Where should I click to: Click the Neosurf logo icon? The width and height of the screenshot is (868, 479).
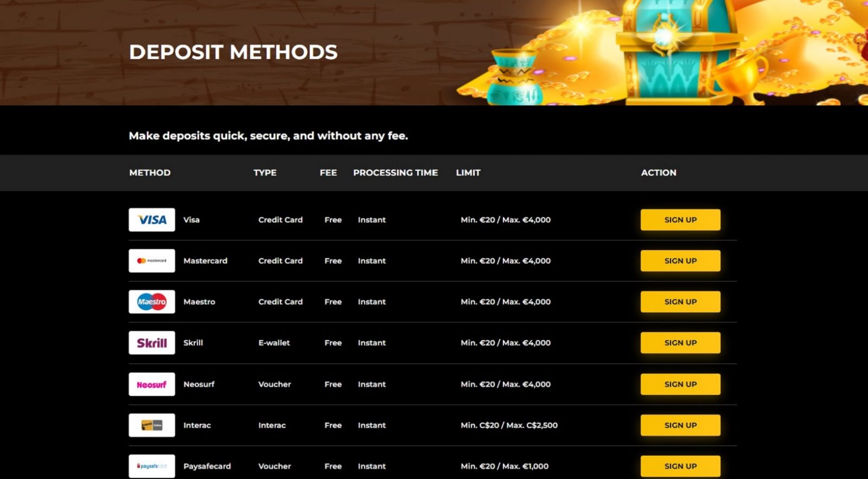coord(152,384)
